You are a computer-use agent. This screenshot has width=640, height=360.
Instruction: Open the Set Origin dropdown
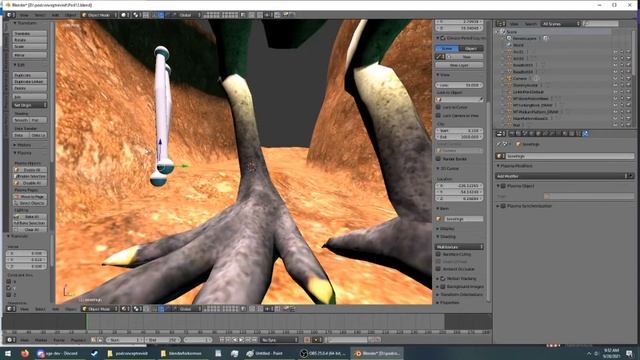coord(30,105)
